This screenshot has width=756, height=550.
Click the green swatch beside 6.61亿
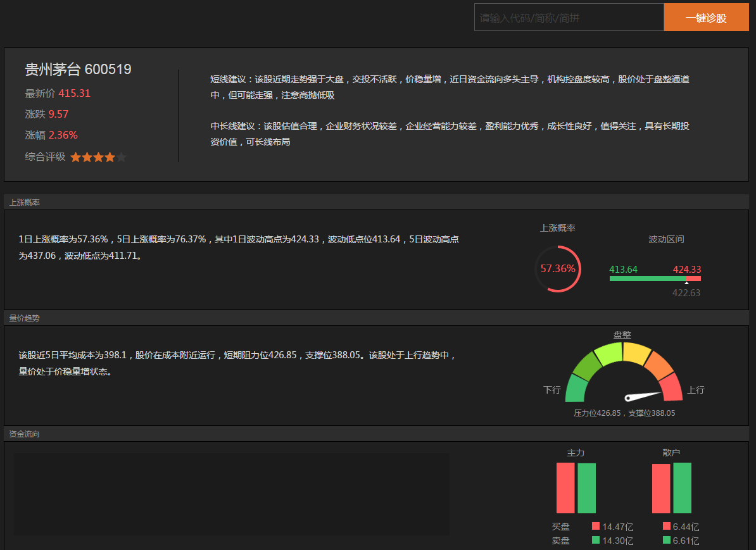pos(667,540)
